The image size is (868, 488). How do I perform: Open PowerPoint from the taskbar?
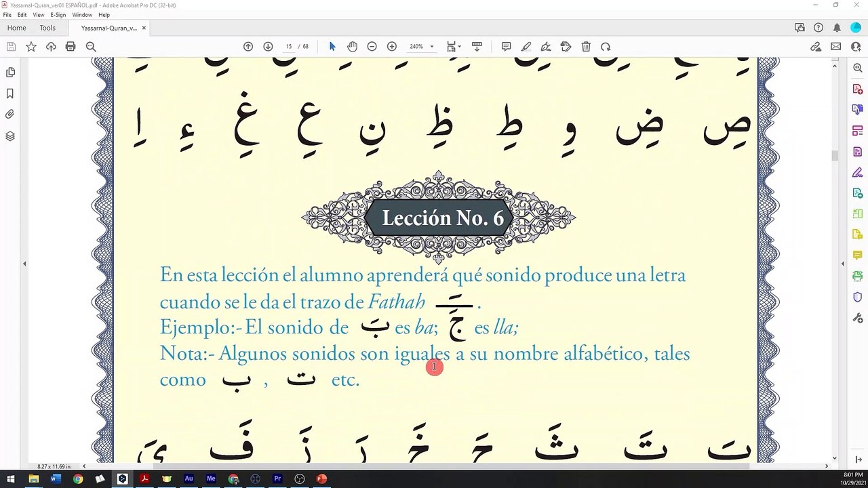(x=321, y=479)
